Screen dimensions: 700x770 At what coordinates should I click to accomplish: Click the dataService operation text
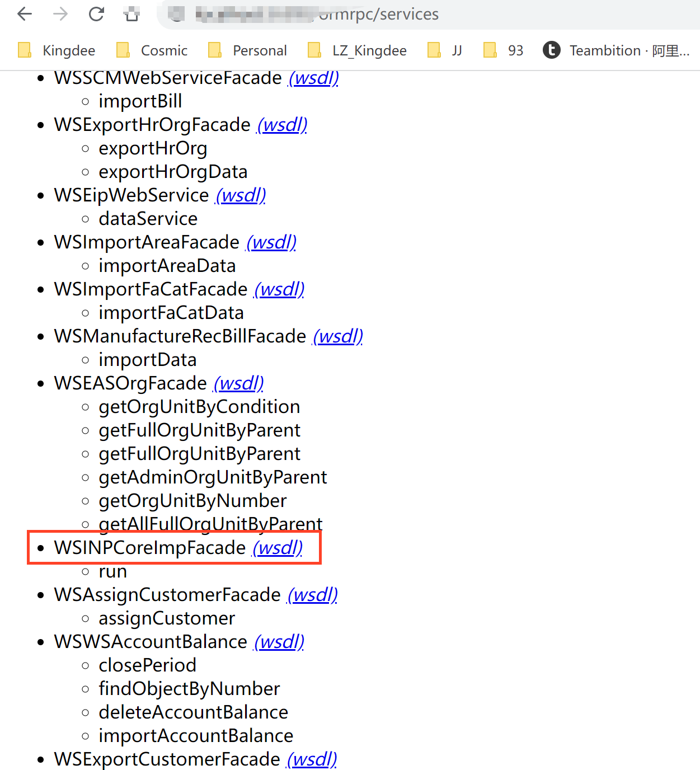pyautogui.click(x=148, y=219)
